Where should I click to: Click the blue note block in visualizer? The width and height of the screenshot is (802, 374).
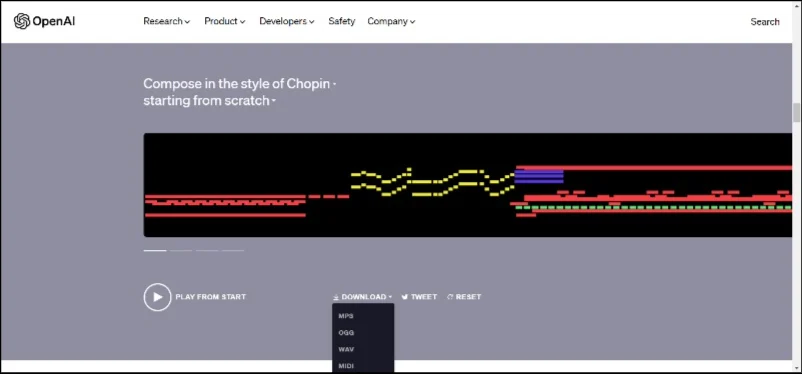point(539,177)
